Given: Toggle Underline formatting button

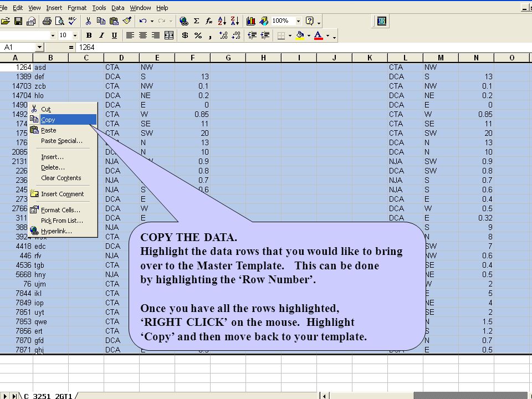Looking at the screenshot, I should (x=114, y=35).
